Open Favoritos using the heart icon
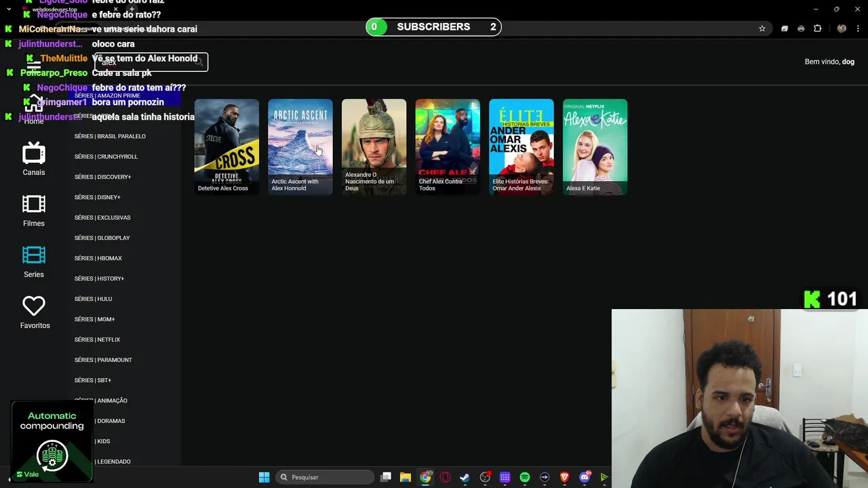The height and width of the screenshot is (488, 868). [x=34, y=306]
